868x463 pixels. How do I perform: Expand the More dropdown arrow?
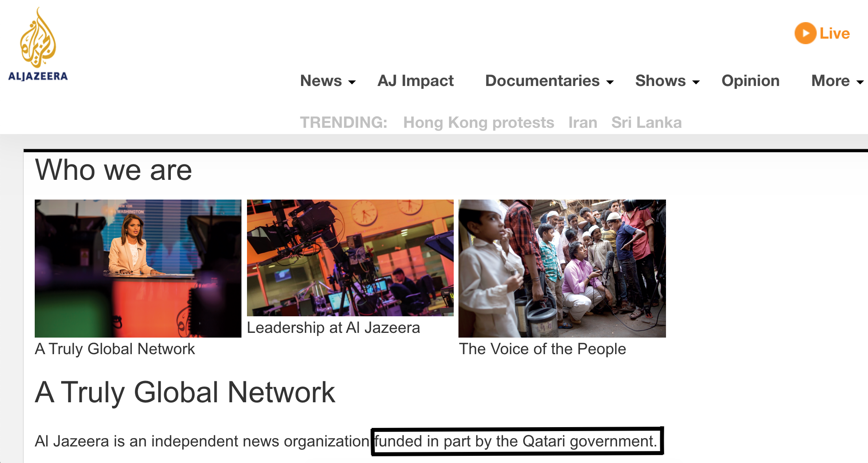[860, 82]
